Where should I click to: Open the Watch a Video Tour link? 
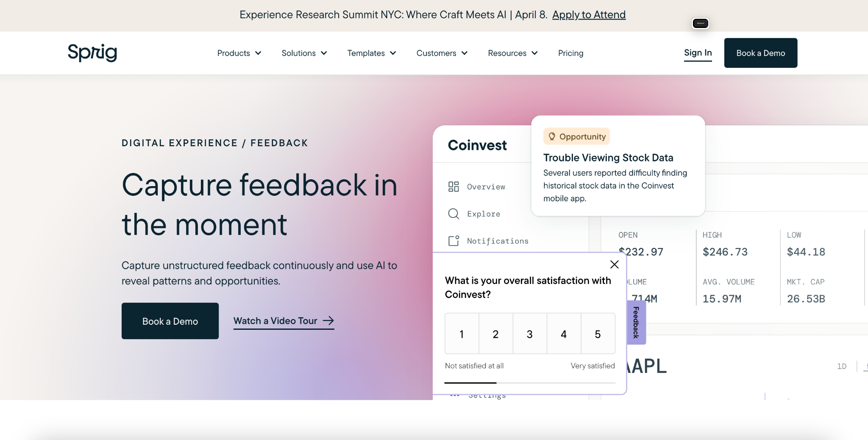[284, 321]
